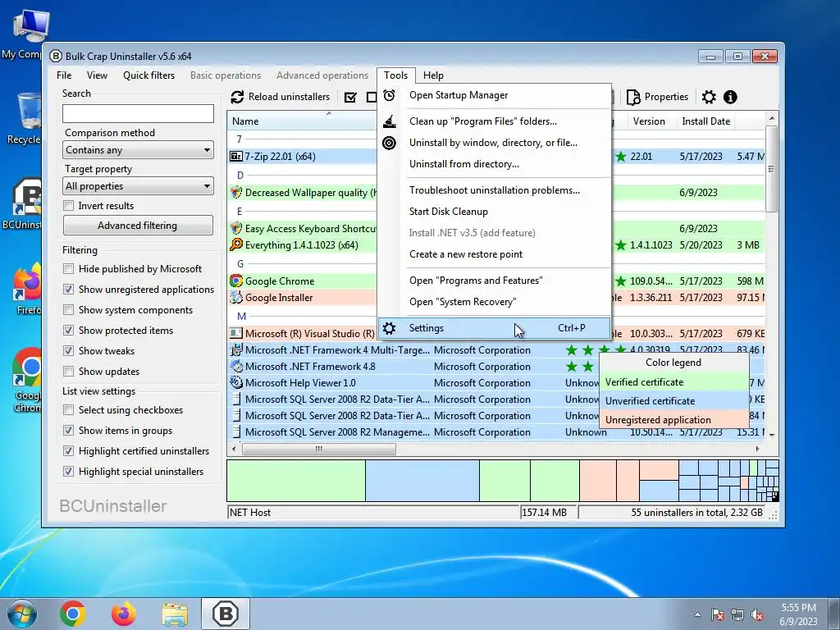The image size is (840, 630).
Task: Click Unverified certificate blue legend swatch
Action: coord(674,400)
